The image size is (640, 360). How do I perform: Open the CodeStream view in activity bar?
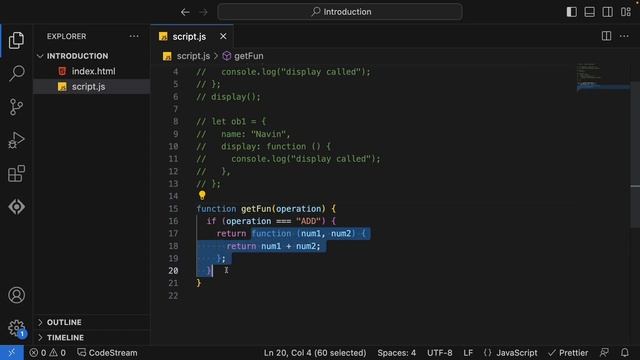coord(16,207)
